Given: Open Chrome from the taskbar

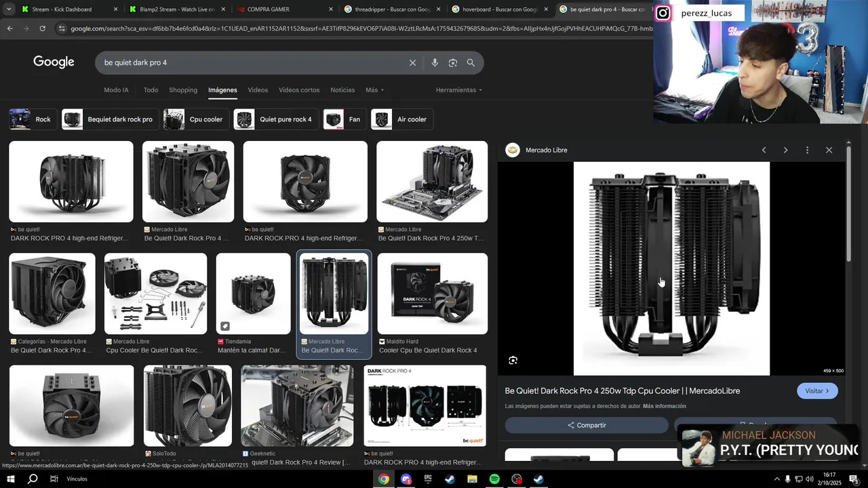Looking at the screenshot, I should point(384,479).
